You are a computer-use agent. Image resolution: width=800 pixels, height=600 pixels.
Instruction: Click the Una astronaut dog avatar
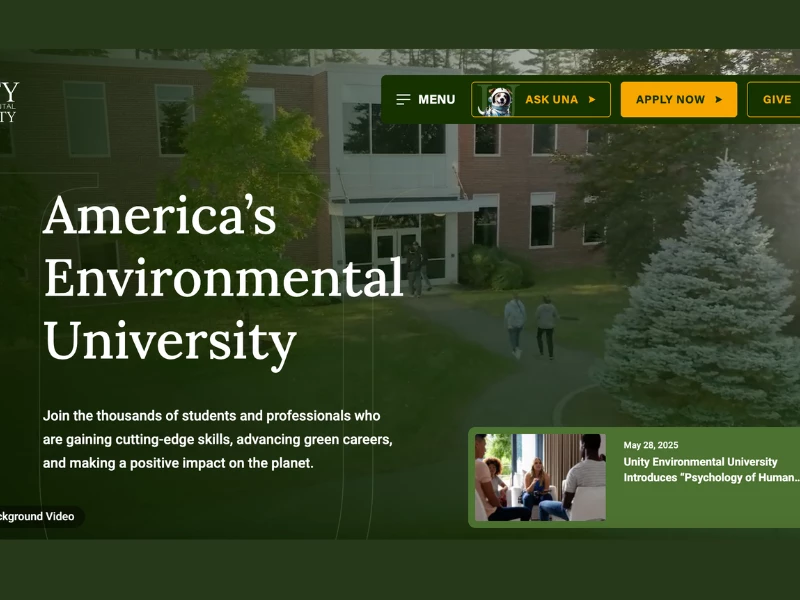tap(497, 100)
